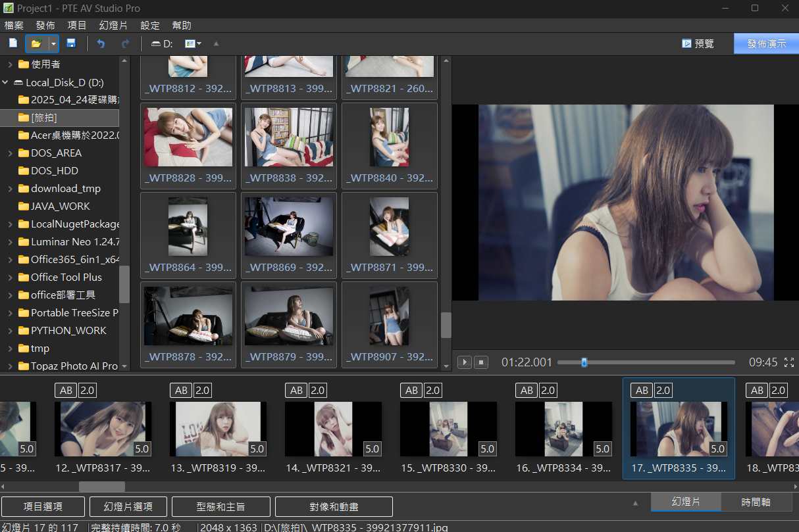Click the AB transition icon on slide 14
Viewport: 799px width, 532px height.
pos(296,390)
